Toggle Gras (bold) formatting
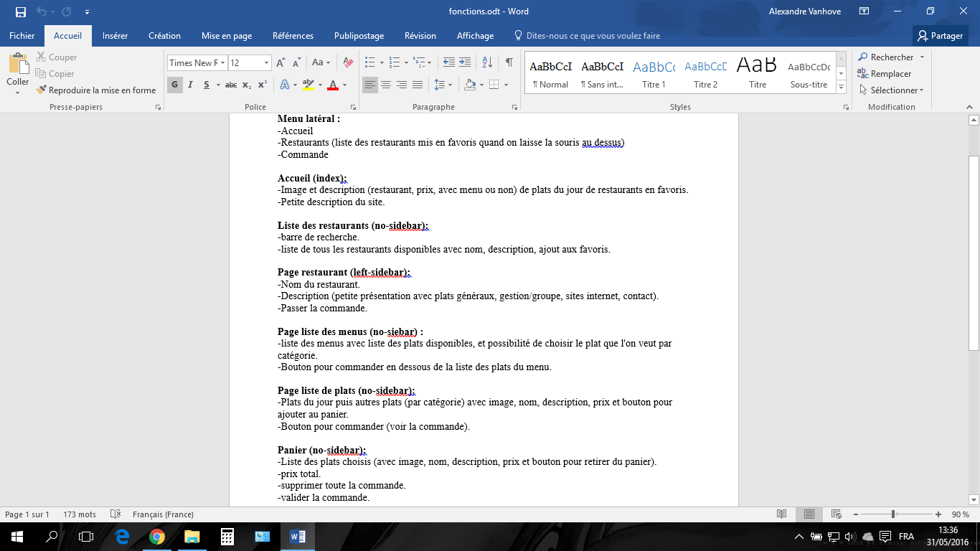 [x=174, y=85]
